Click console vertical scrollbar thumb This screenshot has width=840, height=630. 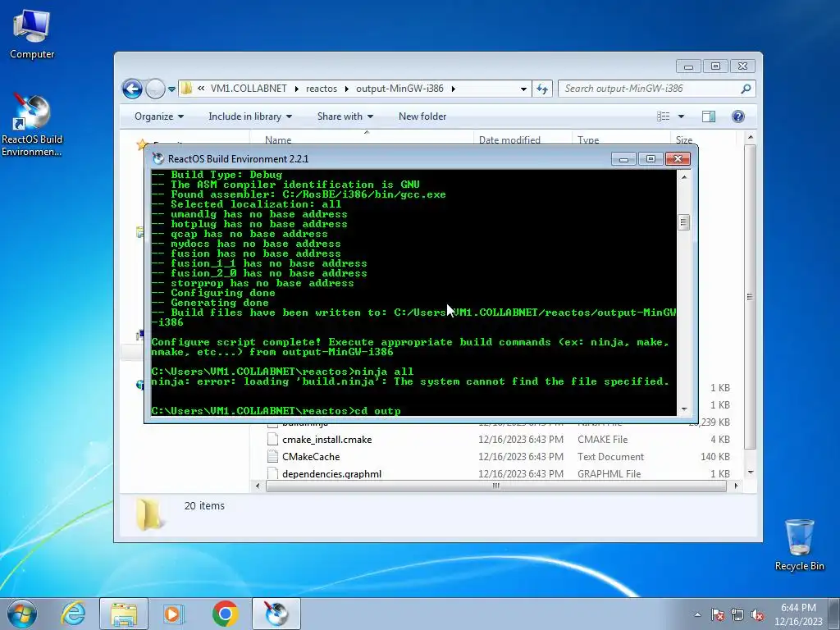point(683,221)
